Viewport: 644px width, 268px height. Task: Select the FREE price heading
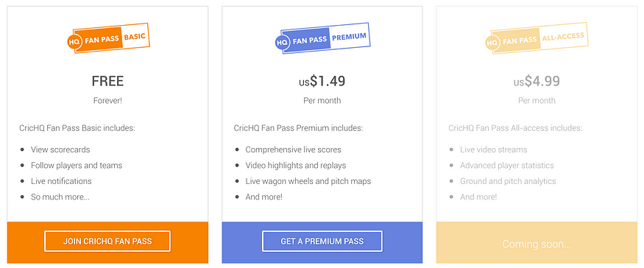pos(107,81)
